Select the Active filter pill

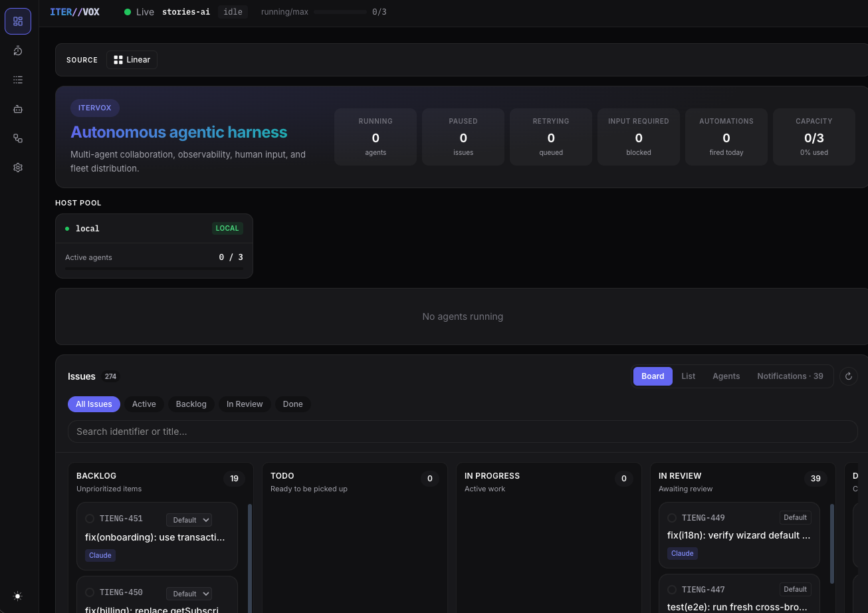pyautogui.click(x=144, y=404)
